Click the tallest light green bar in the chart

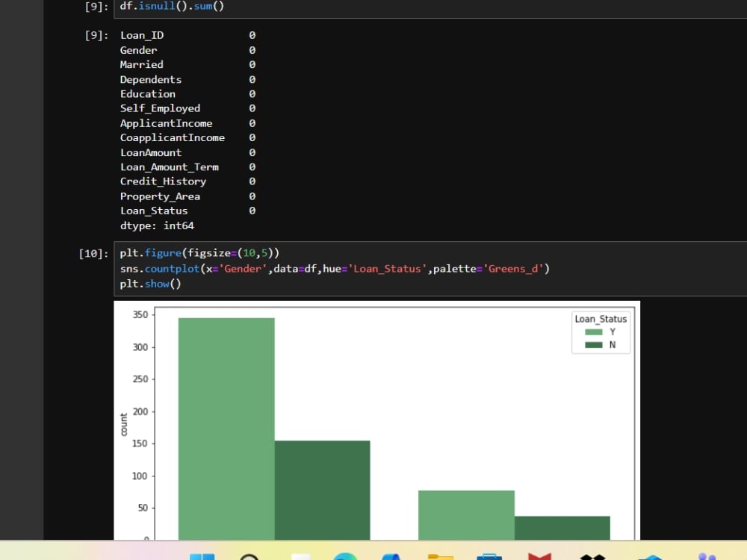[x=226, y=429]
